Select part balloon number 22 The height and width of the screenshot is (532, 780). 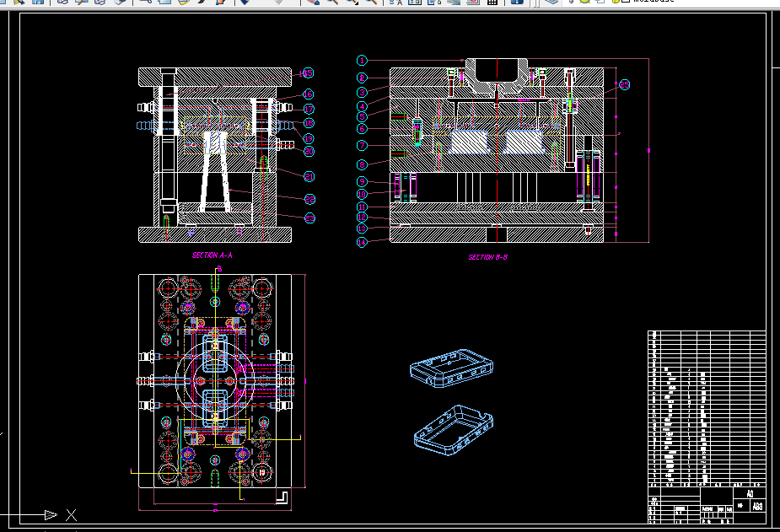click(x=310, y=199)
